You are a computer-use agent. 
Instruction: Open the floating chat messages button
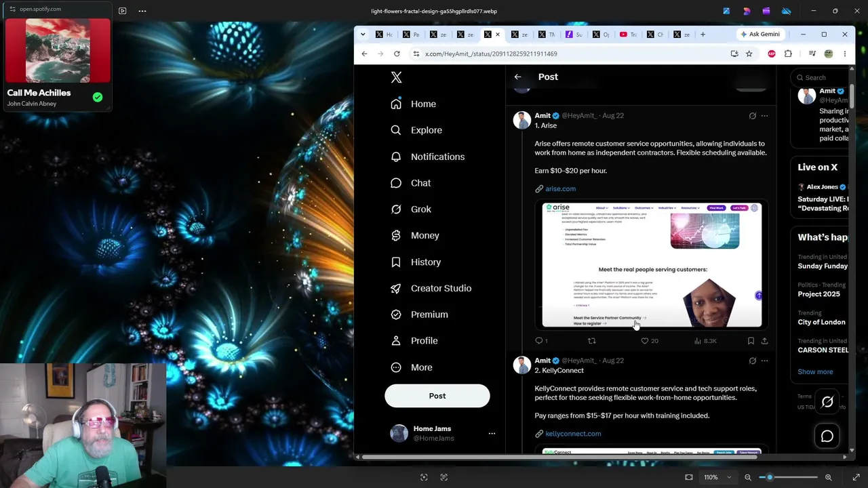[827, 436]
